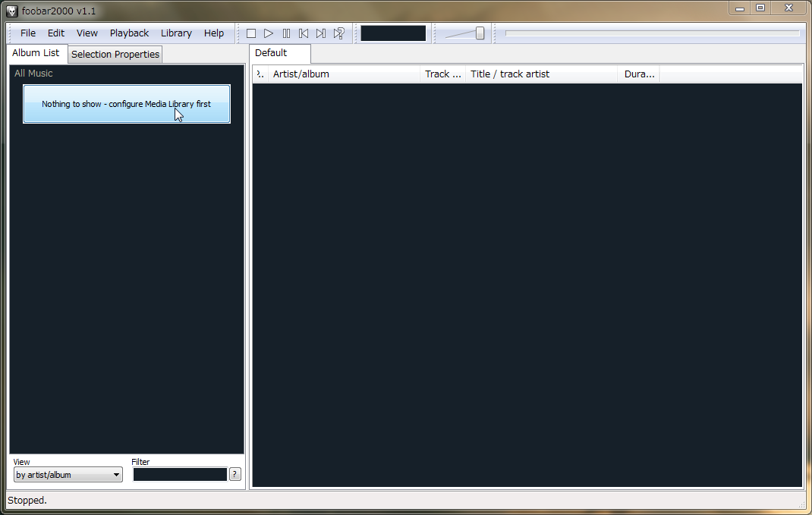Click the filter help question mark button
Viewport: 812px width, 515px height.
(x=235, y=474)
